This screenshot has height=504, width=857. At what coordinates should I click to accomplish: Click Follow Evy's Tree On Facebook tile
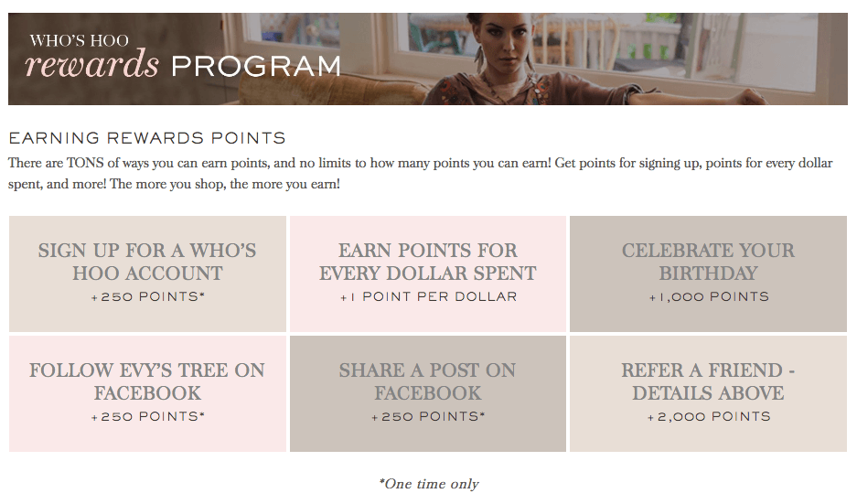tap(147, 393)
